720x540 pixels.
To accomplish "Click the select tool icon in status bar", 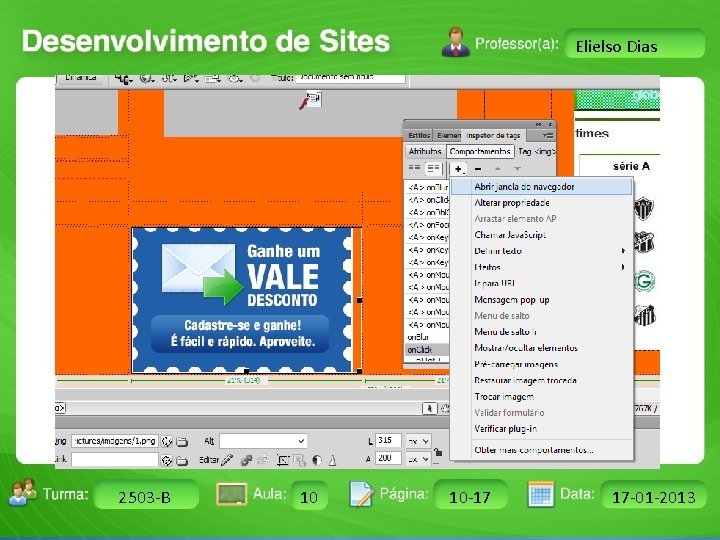I will coord(429,408).
